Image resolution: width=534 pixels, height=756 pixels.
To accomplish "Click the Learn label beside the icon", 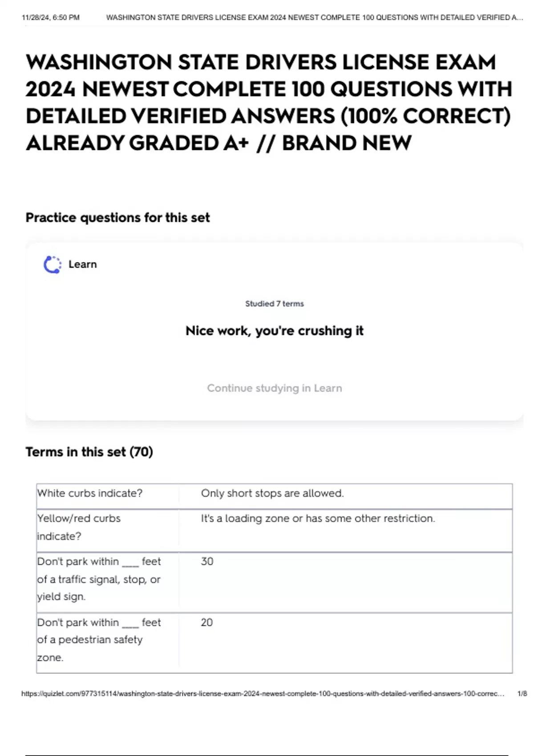I will tap(82, 264).
